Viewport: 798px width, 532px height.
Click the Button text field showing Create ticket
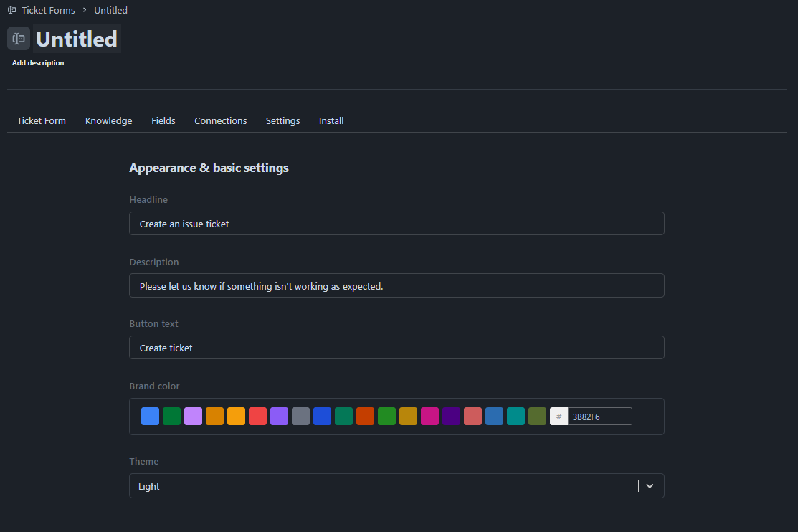[396, 347]
